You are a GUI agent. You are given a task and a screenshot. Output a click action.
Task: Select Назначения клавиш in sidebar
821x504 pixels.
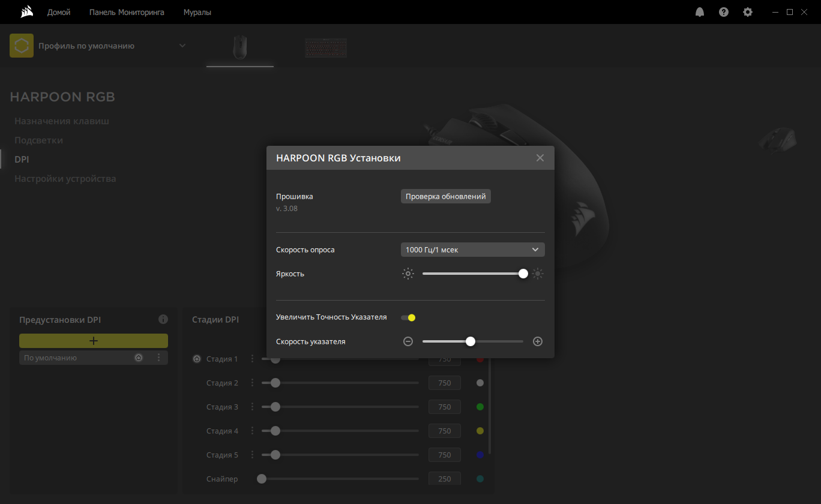62,121
